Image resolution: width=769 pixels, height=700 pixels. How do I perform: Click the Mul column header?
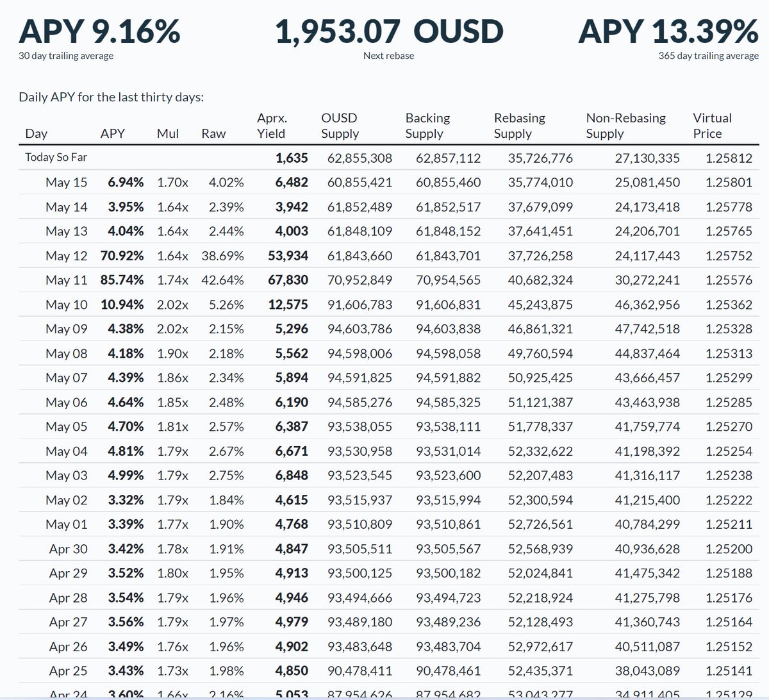click(167, 133)
